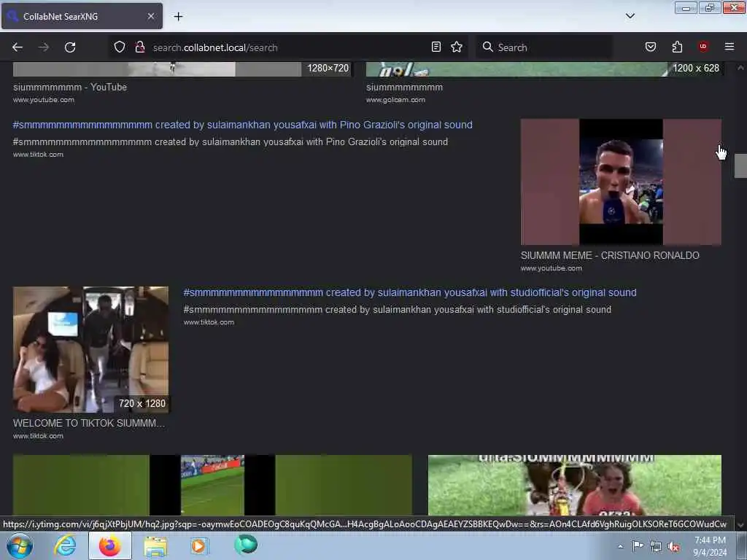Open the network tray icon
747x560 pixels.
(x=656, y=547)
